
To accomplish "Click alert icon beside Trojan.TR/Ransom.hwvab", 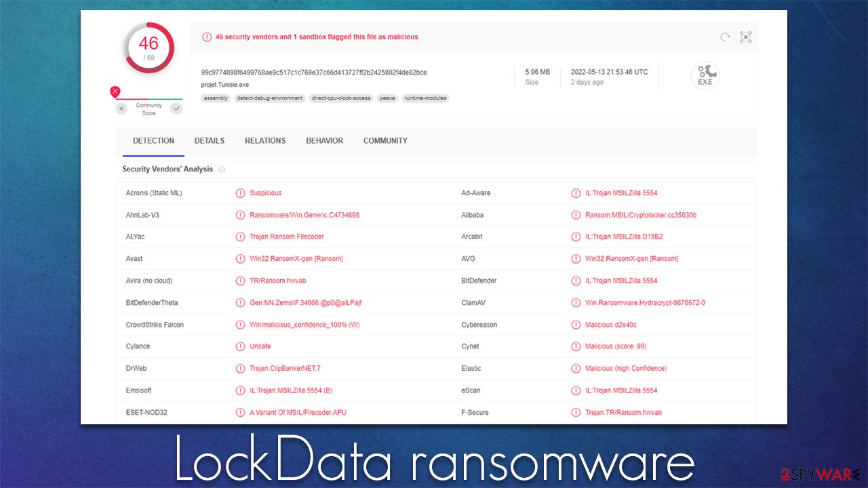I will (x=576, y=412).
